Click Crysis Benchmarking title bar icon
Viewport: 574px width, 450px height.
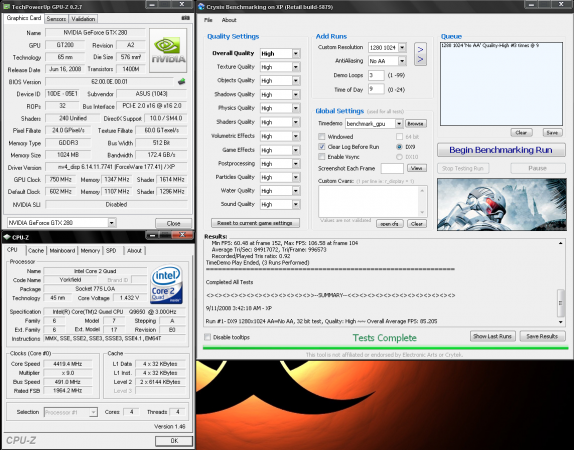pyautogui.click(x=201, y=6)
